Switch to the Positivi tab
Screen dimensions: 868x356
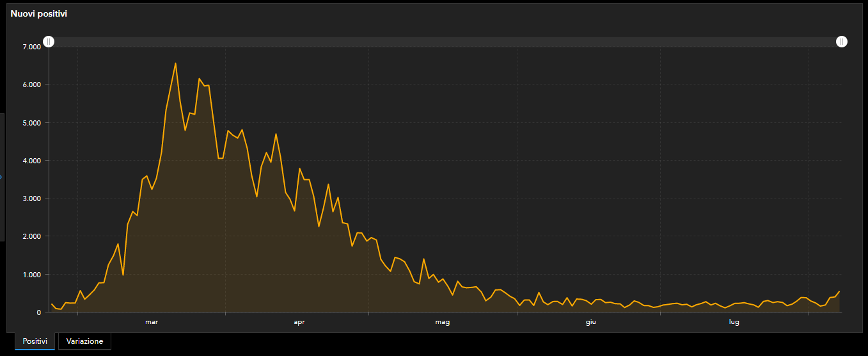(35, 341)
